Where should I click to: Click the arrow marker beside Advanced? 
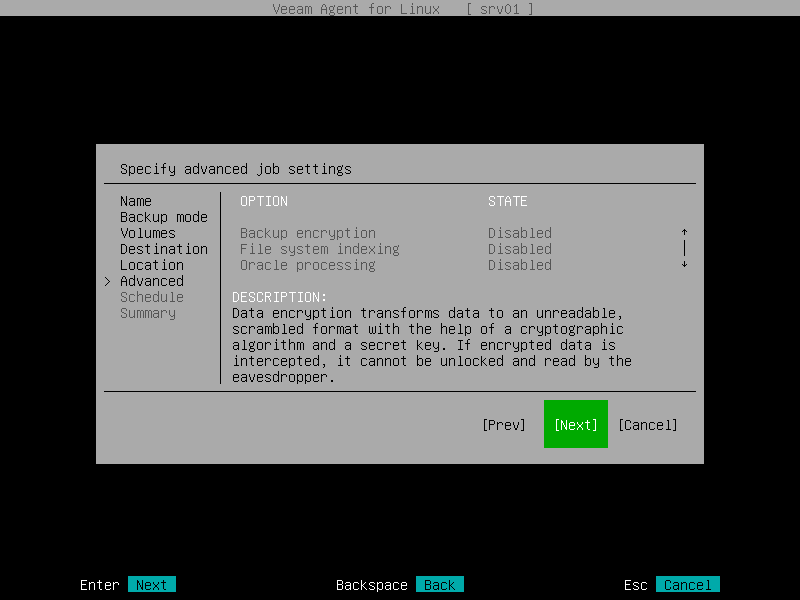[107, 281]
